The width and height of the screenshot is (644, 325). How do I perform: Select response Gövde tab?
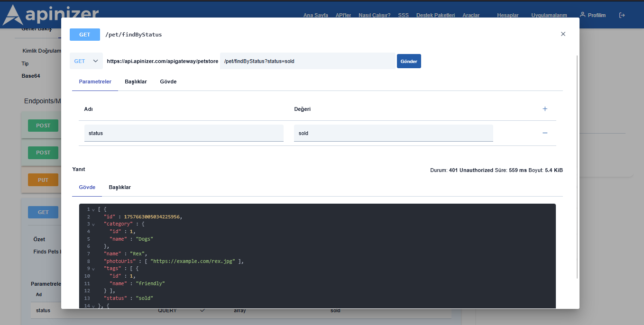coord(87,187)
